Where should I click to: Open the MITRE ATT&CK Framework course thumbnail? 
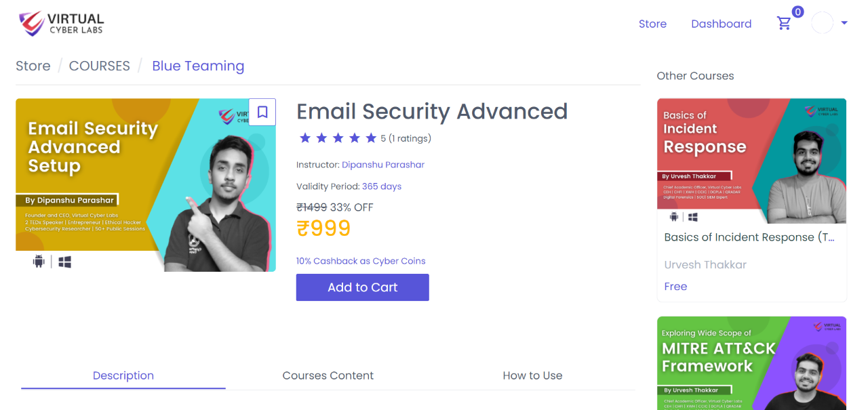(x=751, y=363)
